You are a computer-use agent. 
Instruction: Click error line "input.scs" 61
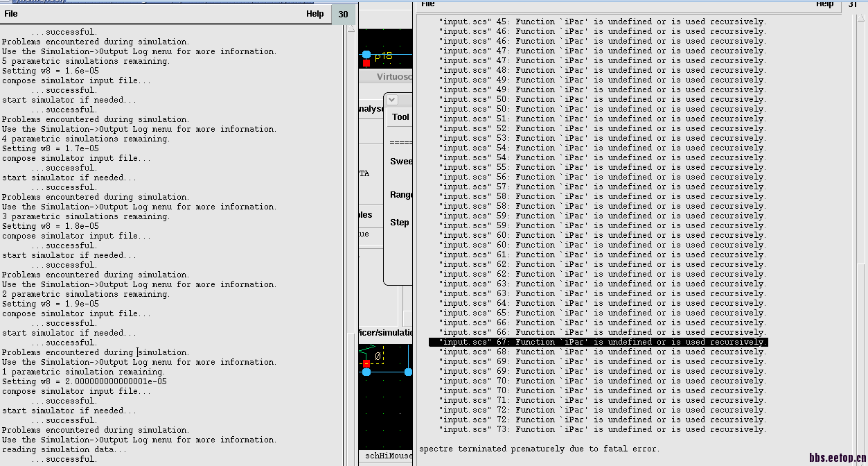click(x=603, y=254)
